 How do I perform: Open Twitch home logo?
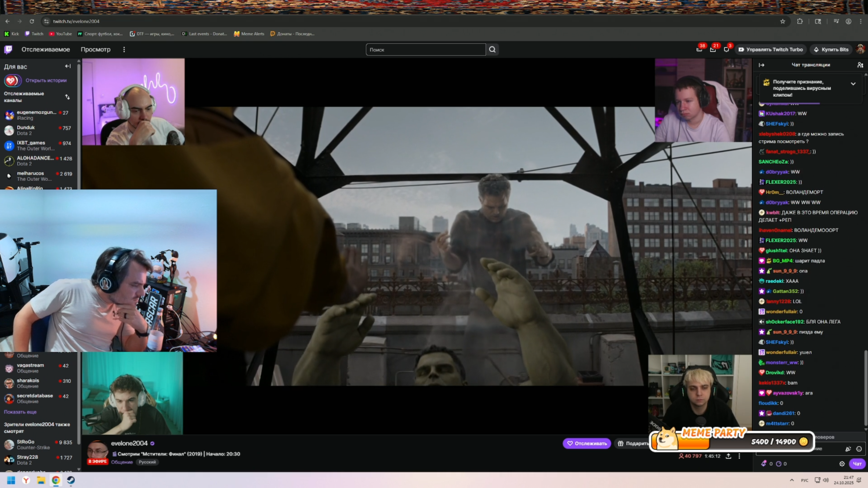pos(8,50)
